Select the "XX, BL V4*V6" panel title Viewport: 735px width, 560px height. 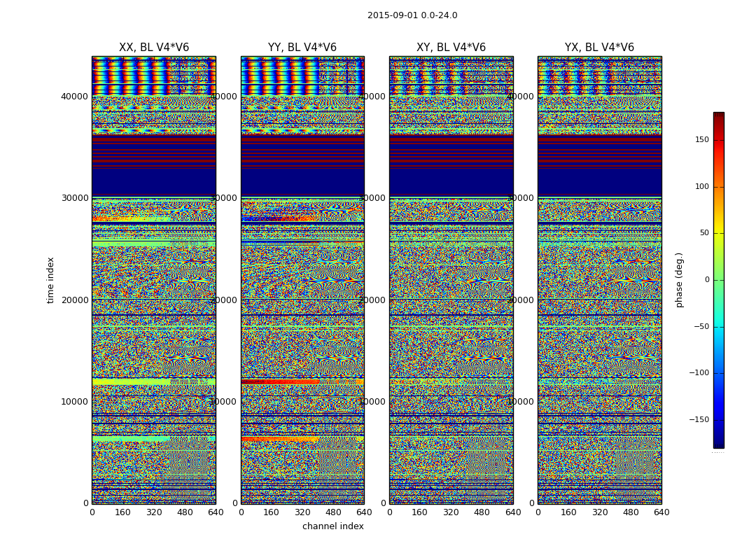click(154, 48)
